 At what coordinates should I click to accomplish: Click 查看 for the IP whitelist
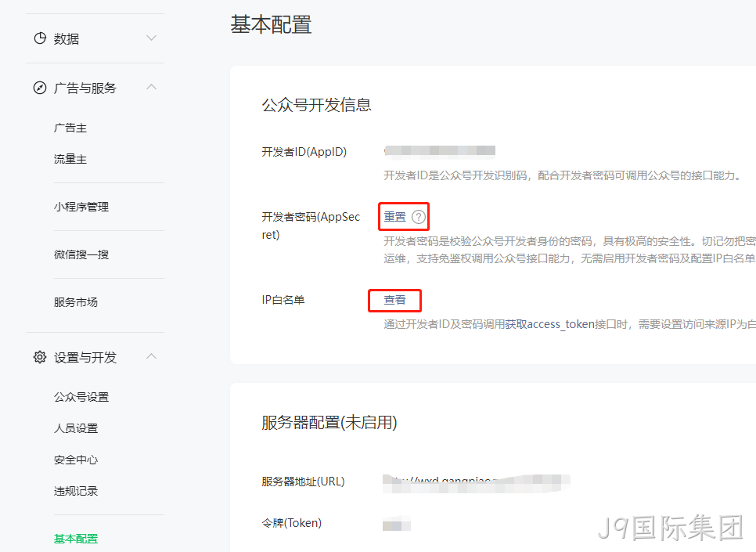[395, 300]
